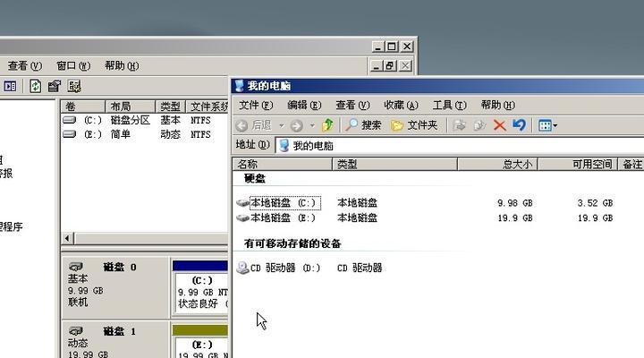Select 本地磁盘 (E:) drive icon
The image size is (644, 358).
point(242,217)
